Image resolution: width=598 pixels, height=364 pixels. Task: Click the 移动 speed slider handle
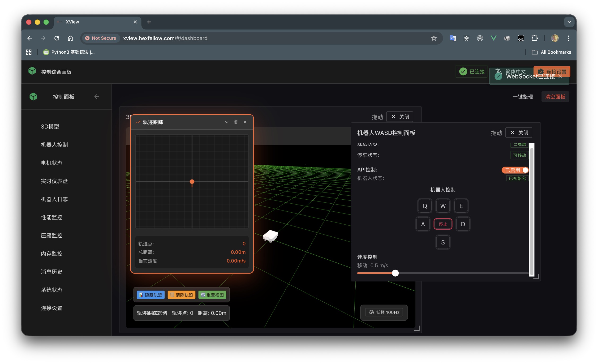click(395, 273)
